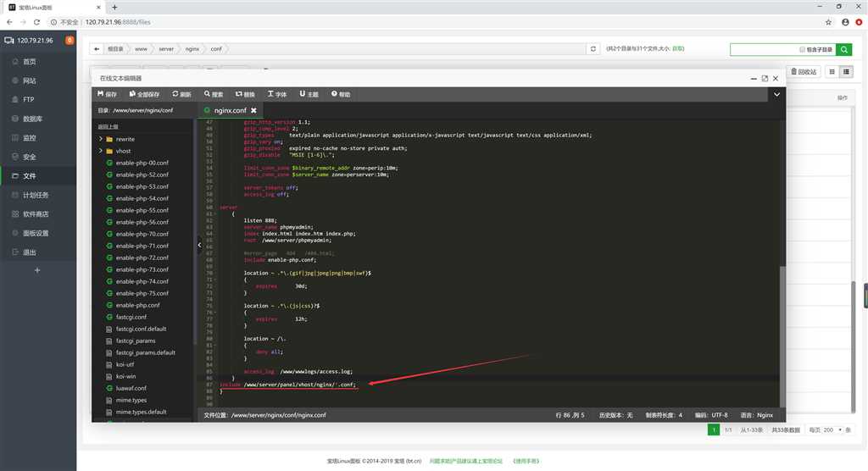Open the 回收站 recycle bin

coord(804,72)
